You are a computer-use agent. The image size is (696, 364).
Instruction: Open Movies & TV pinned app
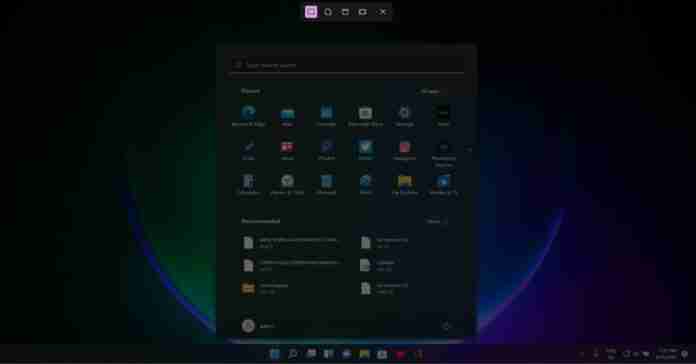pyautogui.click(x=443, y=184)
